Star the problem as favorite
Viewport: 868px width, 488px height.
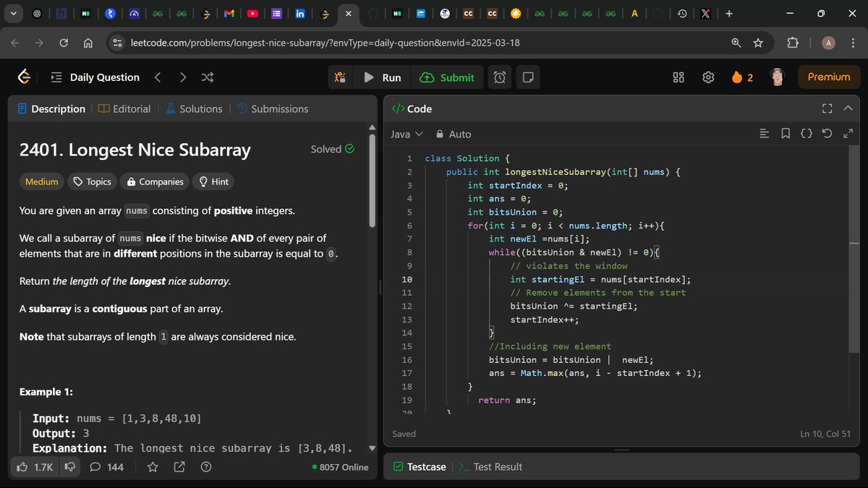pyautogui.click(x=153, y=467)
